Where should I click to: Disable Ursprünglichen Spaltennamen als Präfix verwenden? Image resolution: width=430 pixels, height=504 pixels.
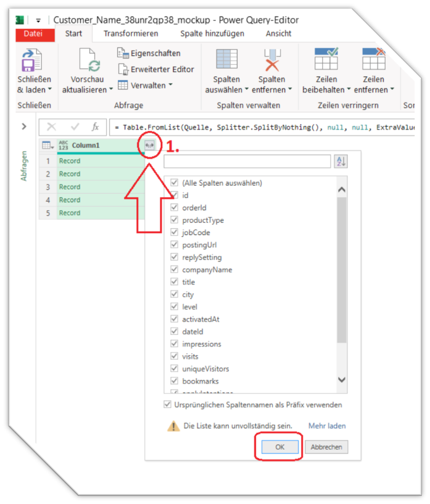pyautogui.click(x=168, y=405)
